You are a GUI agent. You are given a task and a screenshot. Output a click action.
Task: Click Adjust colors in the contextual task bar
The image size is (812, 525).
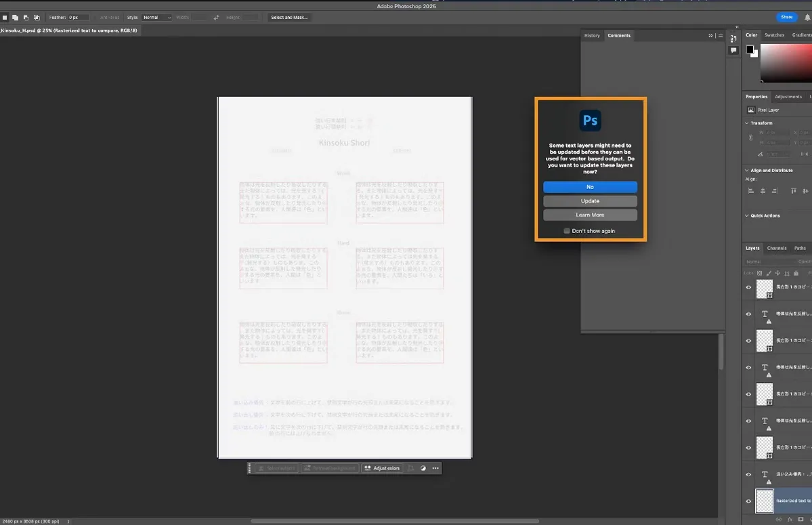(382, 468)
